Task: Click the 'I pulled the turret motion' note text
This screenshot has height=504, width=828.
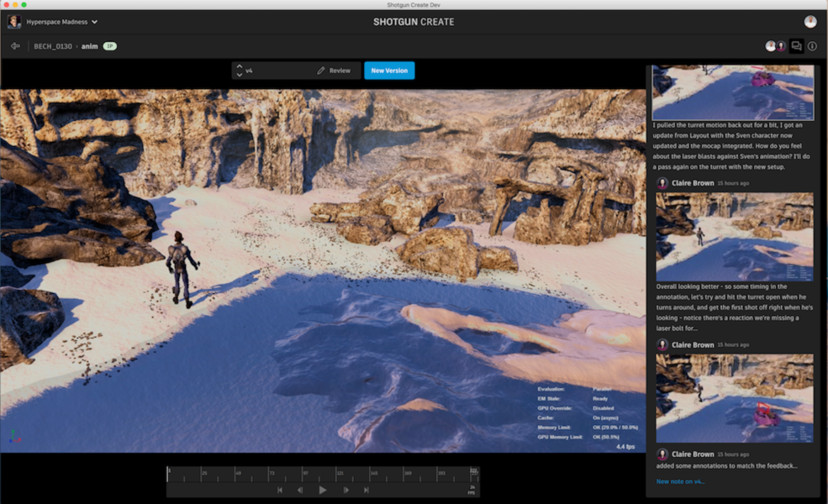Action: [731, 145]
